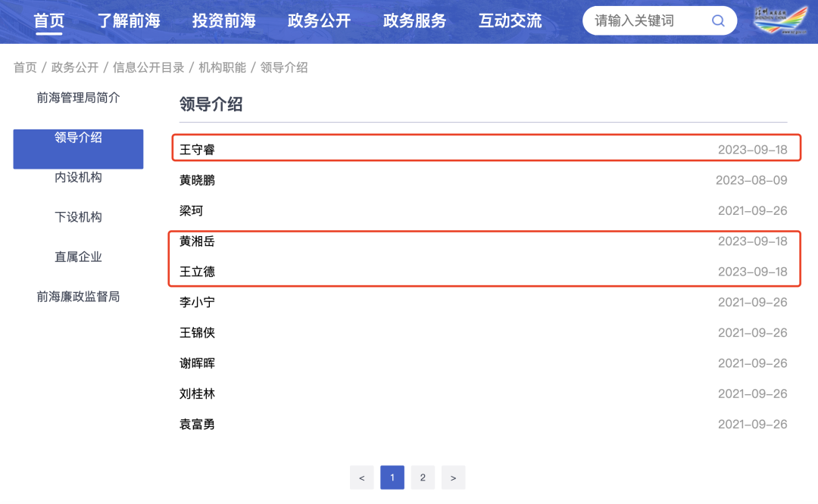Open the 黄晓鹏 leader introduction
This screenshot has width=818, height=504.
pos(195,180)
